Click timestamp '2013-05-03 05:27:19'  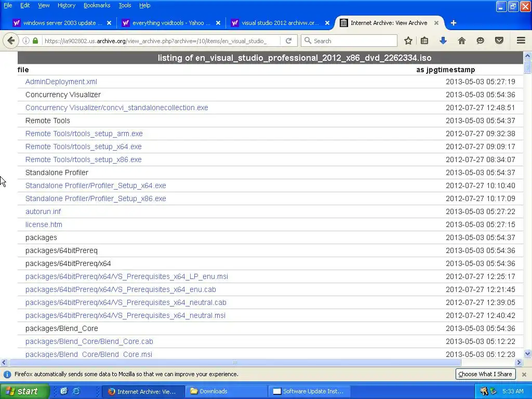[x=481, y=82]
